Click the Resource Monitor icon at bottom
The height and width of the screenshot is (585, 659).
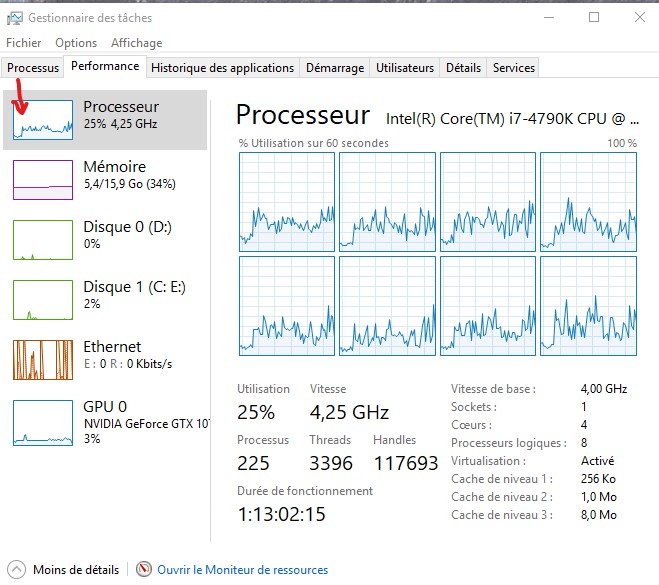[144, 569]
